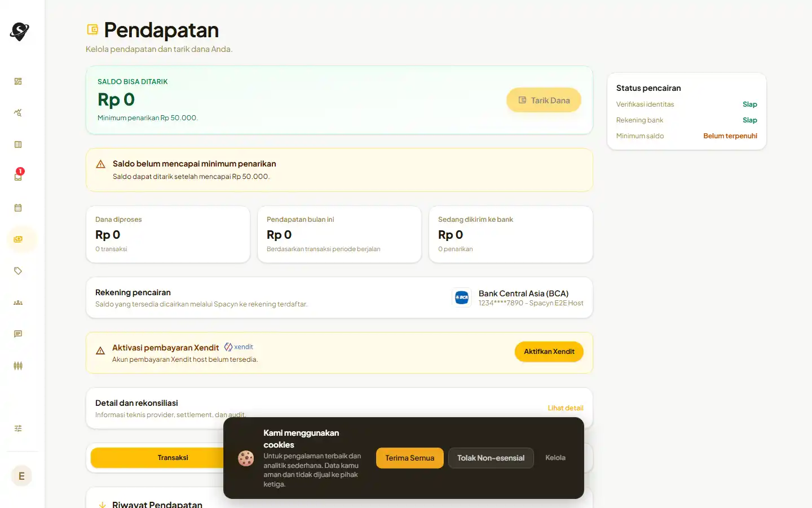Open the price tag icon in sidebar

pyautogui.click(x=18, y=271)
